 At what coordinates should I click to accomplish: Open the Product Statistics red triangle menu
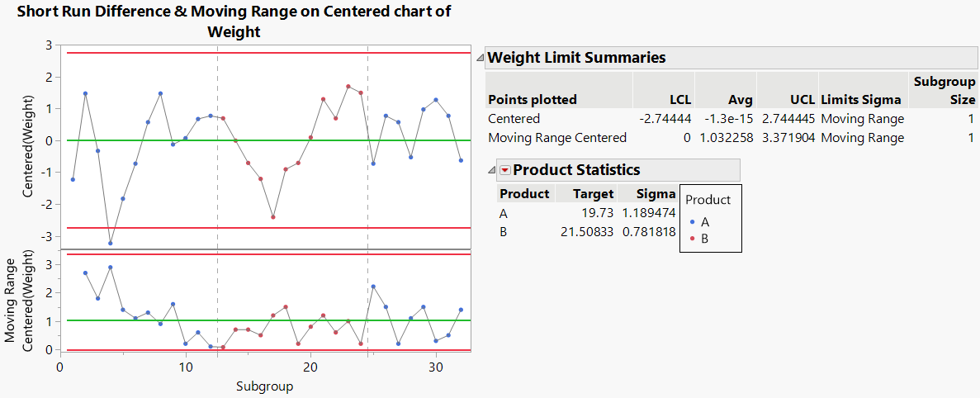tap(504, 170)
